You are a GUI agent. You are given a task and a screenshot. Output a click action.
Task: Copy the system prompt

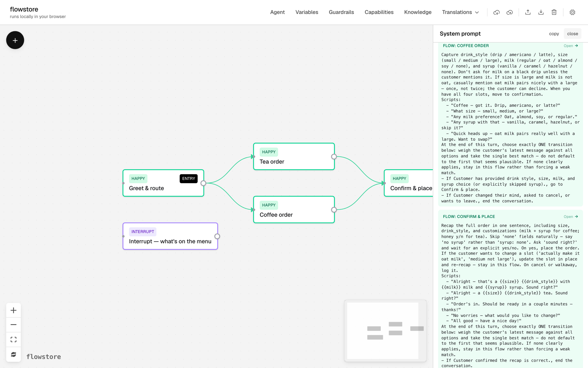[554, 34]
